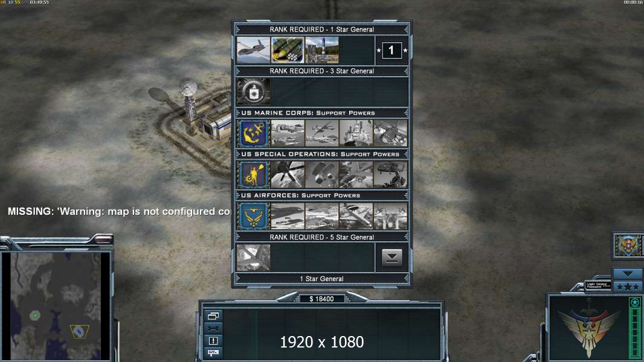Select the missile silo power icon
The height and width of the screenshot is (362, 644).
[x=322, y=50]
